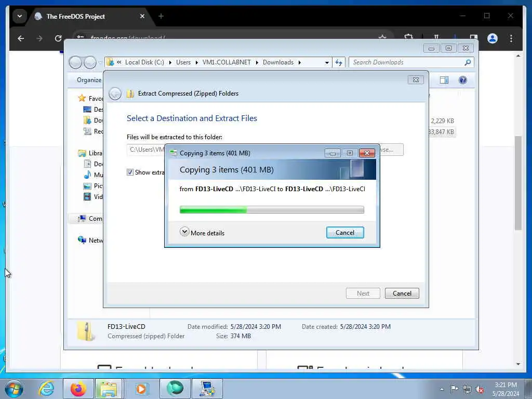Click the copy progress bar
Image resolution: width=532 pixels, height=399 pixels.
click(x=272, y=210)
